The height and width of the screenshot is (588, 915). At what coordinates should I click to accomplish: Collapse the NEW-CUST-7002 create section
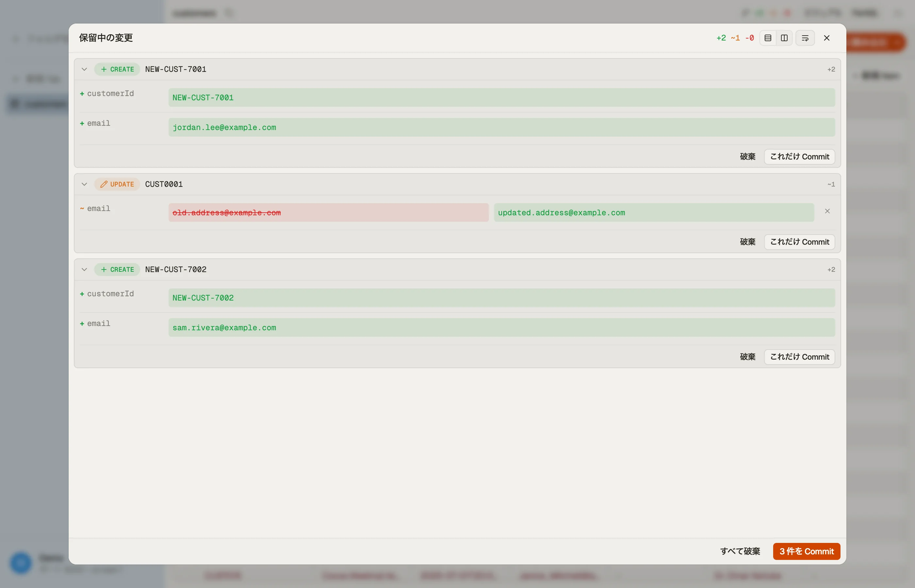coord(84,269)
